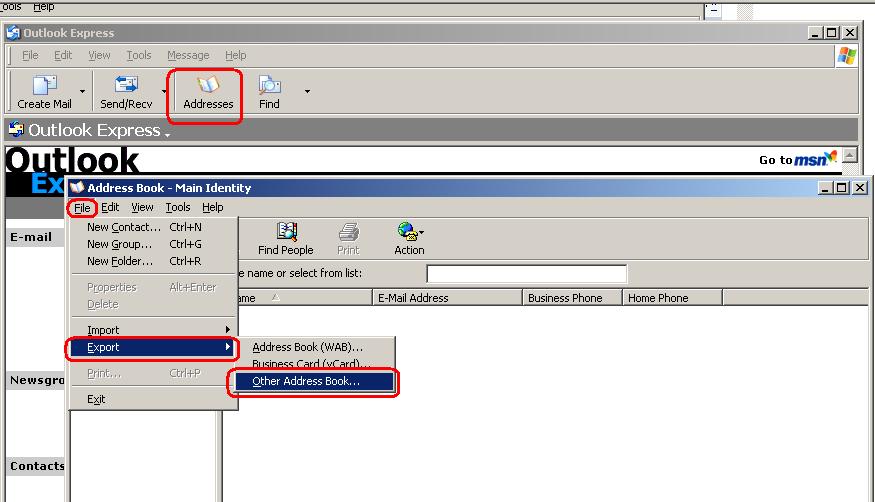
Task: Sort by E-Mail Address column header
Action: pyautogui.click(x=448, y=298)
